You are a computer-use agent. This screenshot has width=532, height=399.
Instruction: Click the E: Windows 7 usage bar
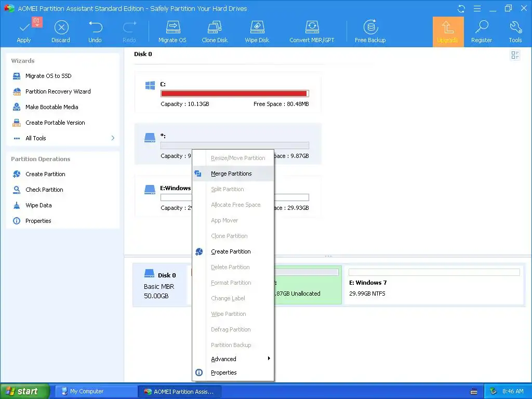click(x=434, y=272)
